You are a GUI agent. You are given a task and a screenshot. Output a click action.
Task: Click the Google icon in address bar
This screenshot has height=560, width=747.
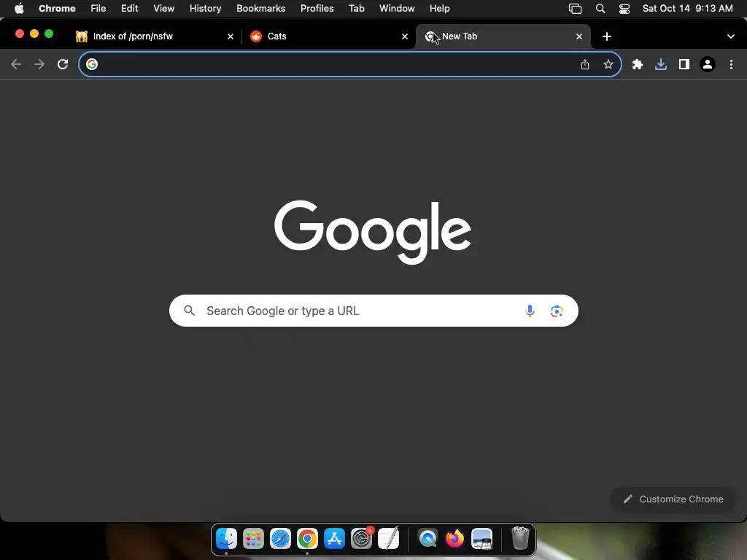[x=92, y=64]
